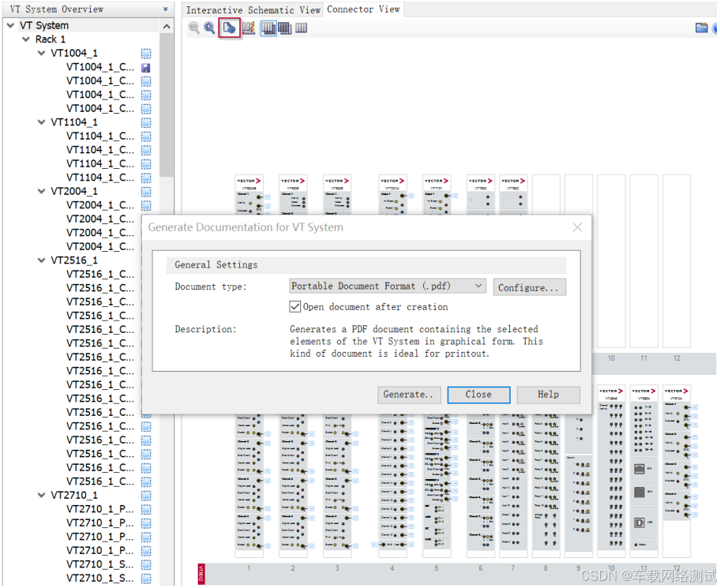Select the Rack 1 tree label
The width and height of the screenshot is (720, 588).
(51, 39)
